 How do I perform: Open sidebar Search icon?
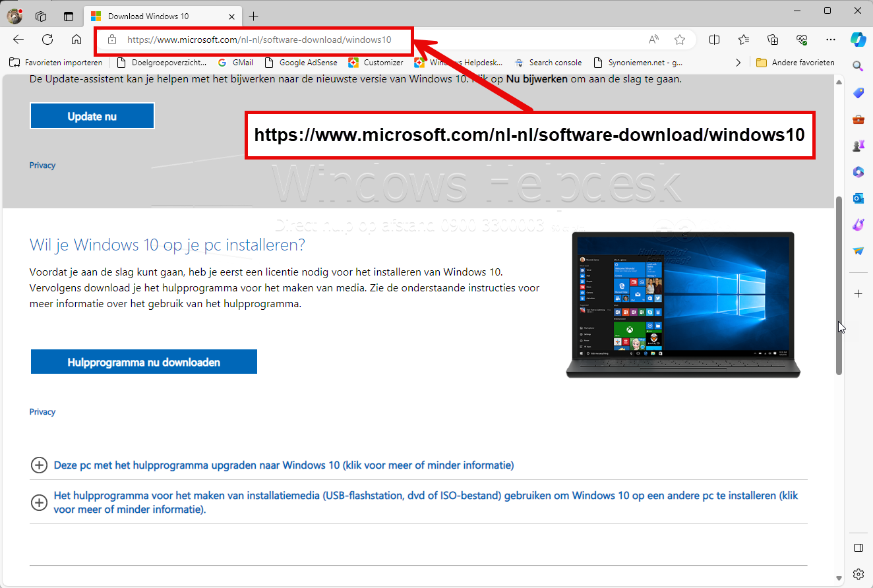(x=858, y=65)
